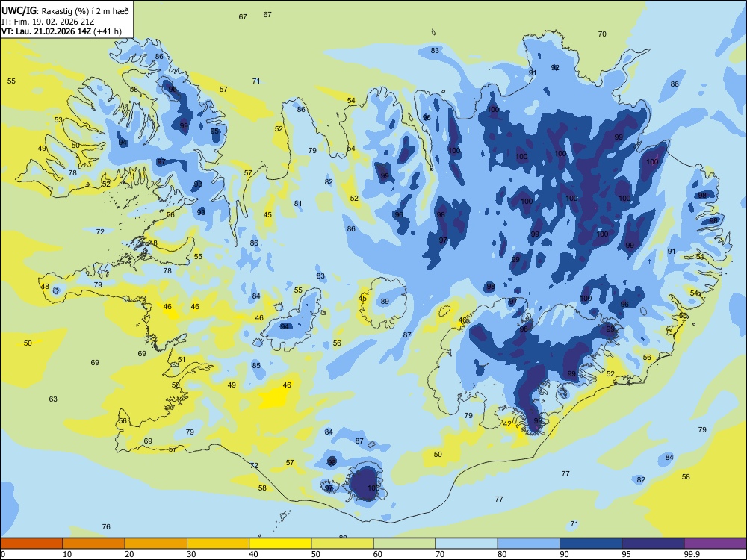
Task: Click the '99.9' legend scale label
Action: 692,554
